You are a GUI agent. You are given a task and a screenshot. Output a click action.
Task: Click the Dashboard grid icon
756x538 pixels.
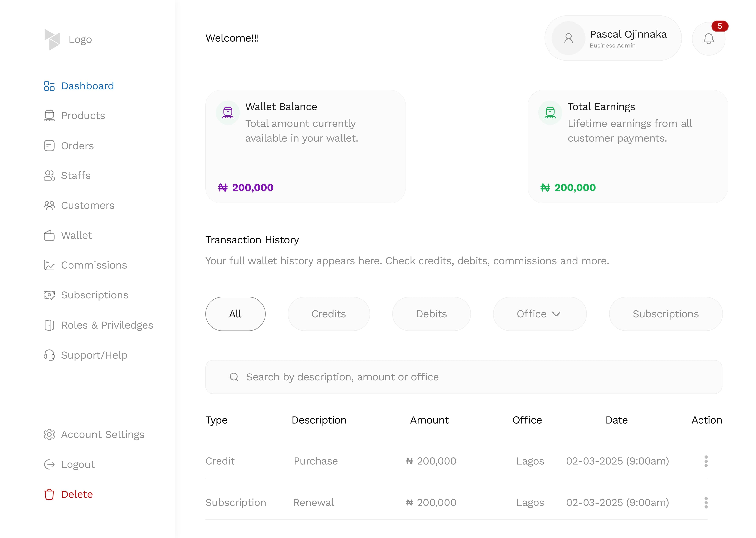[49, 86]
